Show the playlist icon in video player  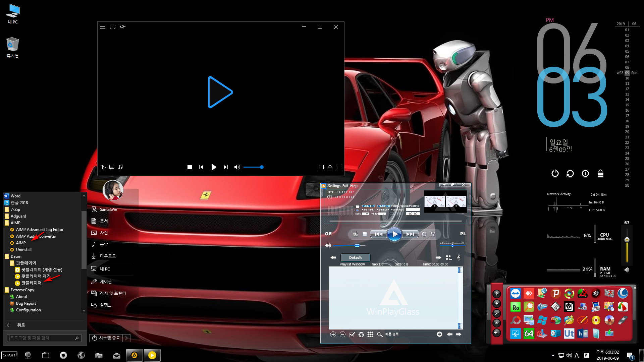(x=339, y=167)
